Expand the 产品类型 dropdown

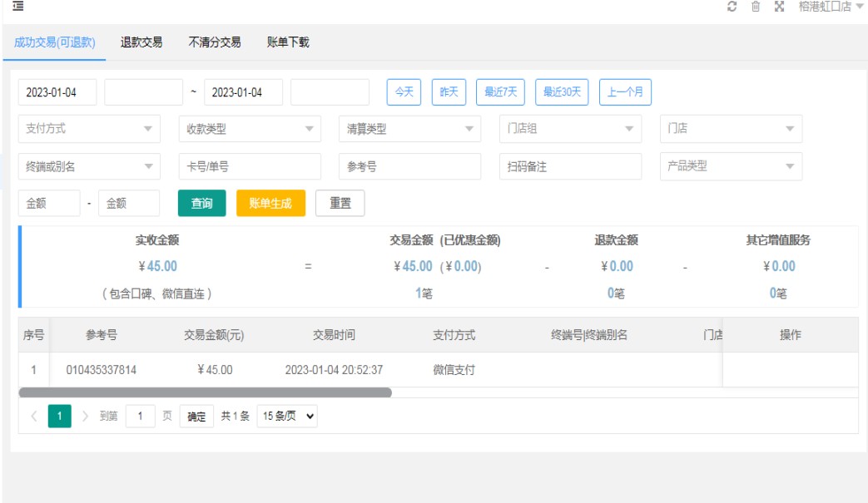[x=731, y=166]
